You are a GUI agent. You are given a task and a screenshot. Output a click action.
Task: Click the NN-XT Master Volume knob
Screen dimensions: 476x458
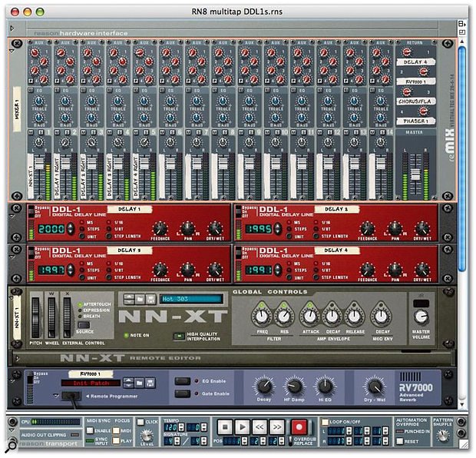pos(421,317)
